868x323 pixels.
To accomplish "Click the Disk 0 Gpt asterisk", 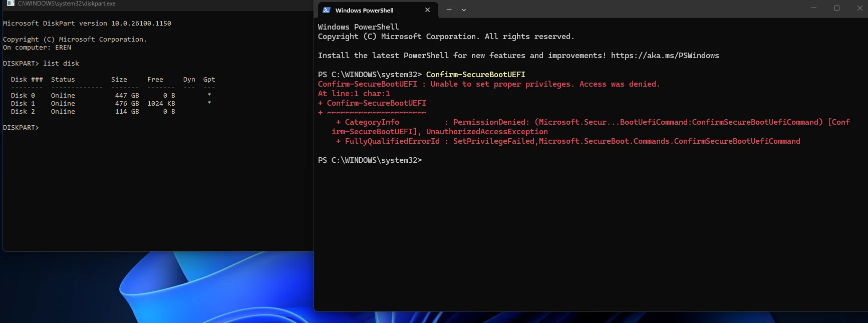I will click(x=209, y=96).
